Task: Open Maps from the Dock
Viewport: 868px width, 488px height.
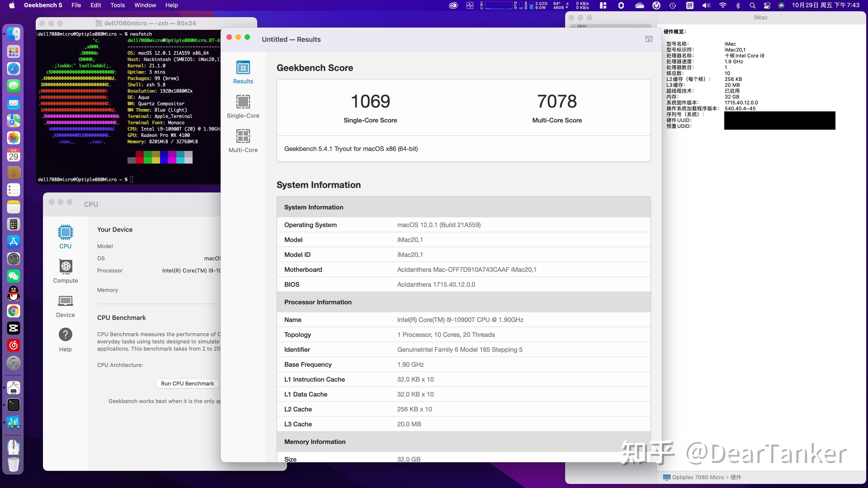Action: 14,121
